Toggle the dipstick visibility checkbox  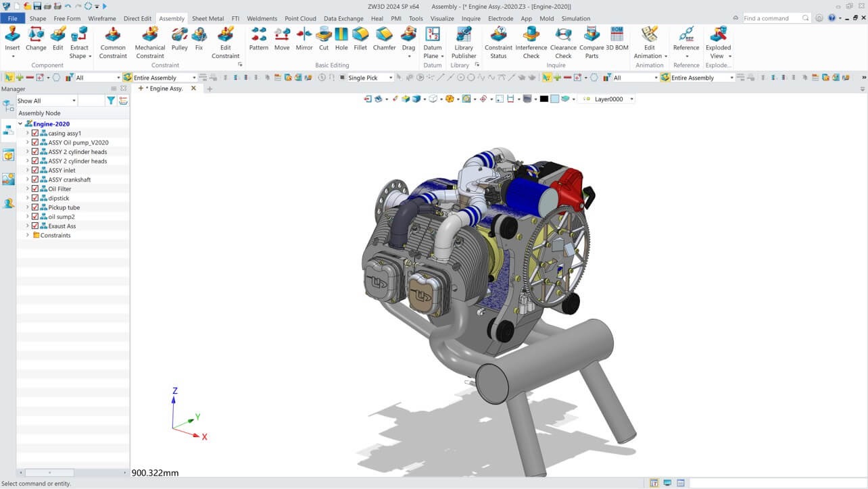35,199
